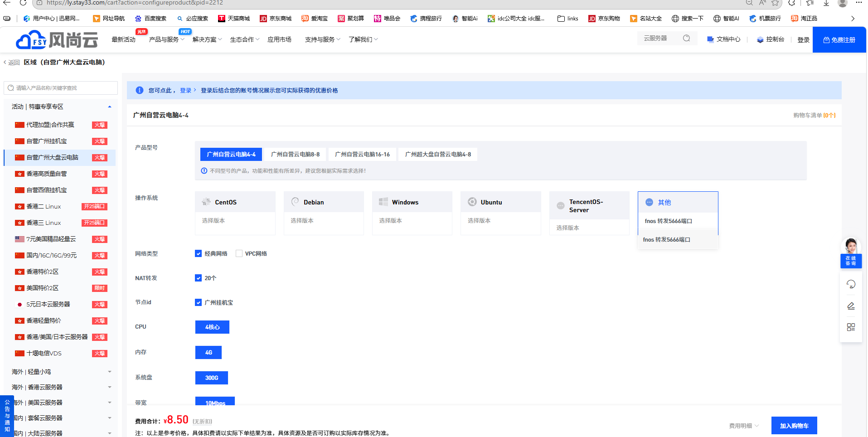This screenshot has width=868, height=437.
Task: Click the online consultation avatar
Action: [x=851, y=247]
